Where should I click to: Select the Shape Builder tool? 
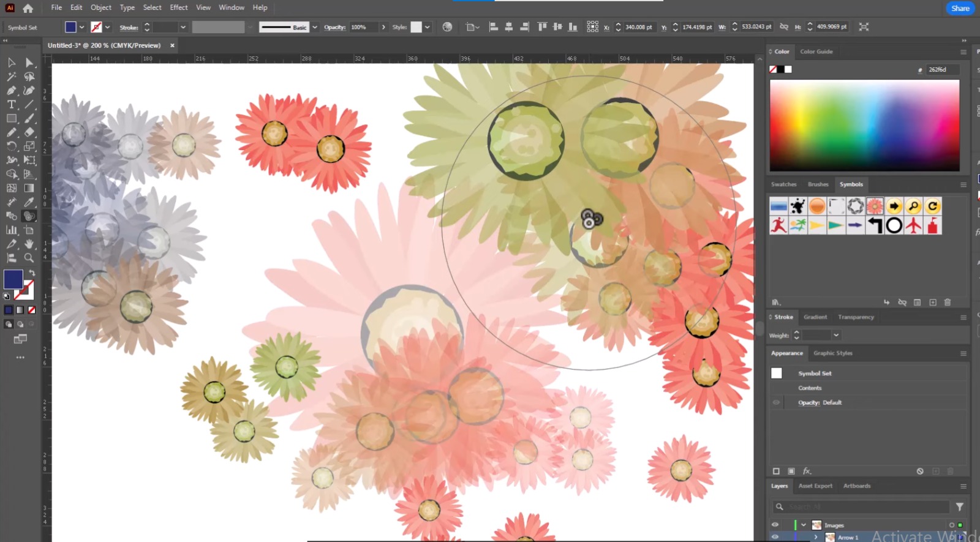coord(11,174)
